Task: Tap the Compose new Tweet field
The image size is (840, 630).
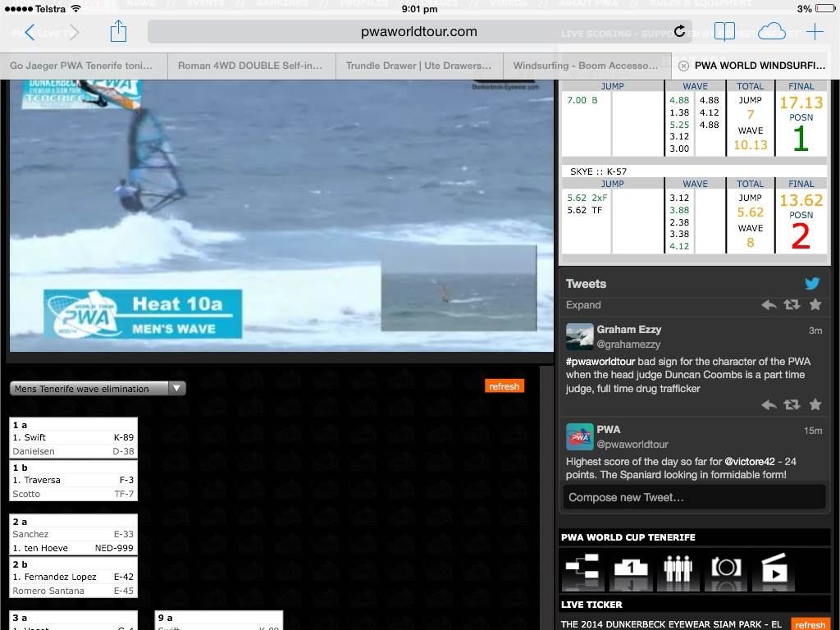Action: tap(694, 497)
